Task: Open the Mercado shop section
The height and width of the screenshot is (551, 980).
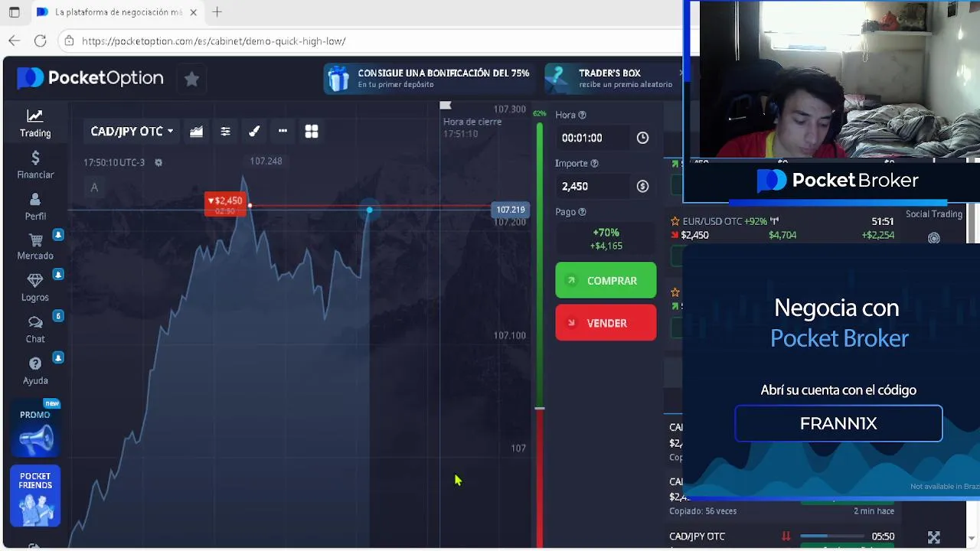Action: pos(35,246)
